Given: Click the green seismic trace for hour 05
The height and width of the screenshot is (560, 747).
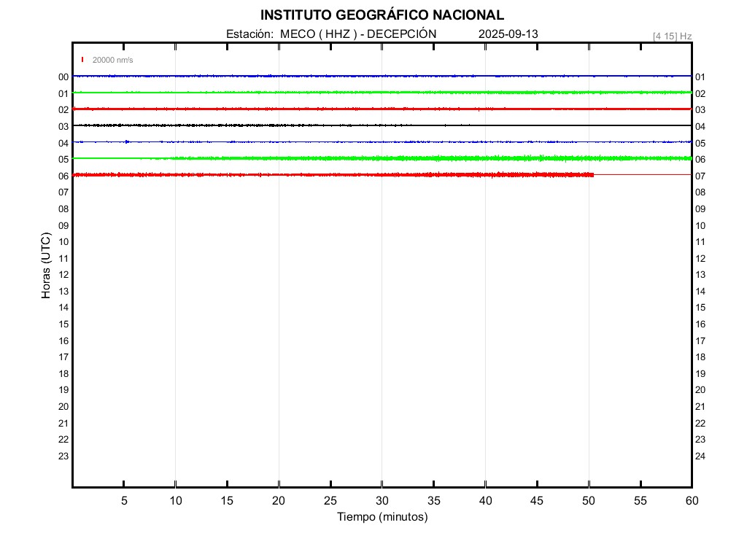Looking at the screenshot, I should [x=382, y=158].
